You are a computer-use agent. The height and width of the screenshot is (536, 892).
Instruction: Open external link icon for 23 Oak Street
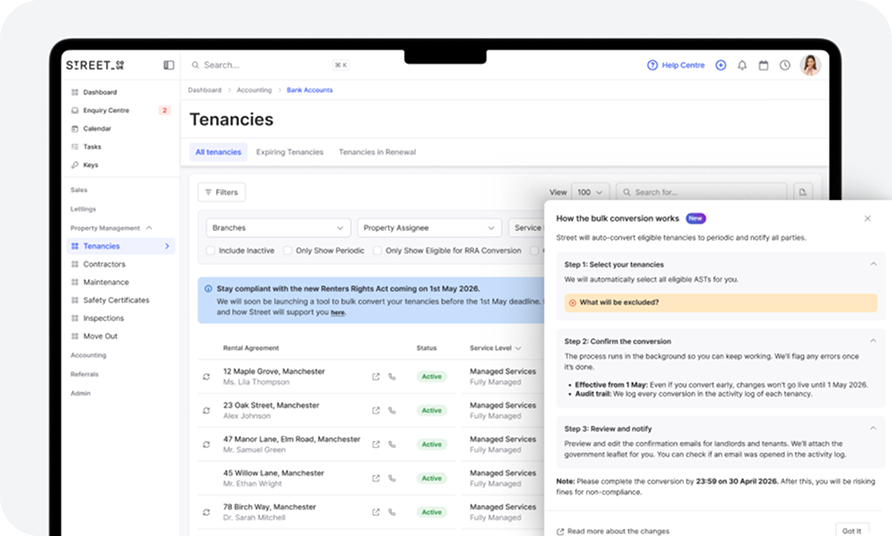376,410
